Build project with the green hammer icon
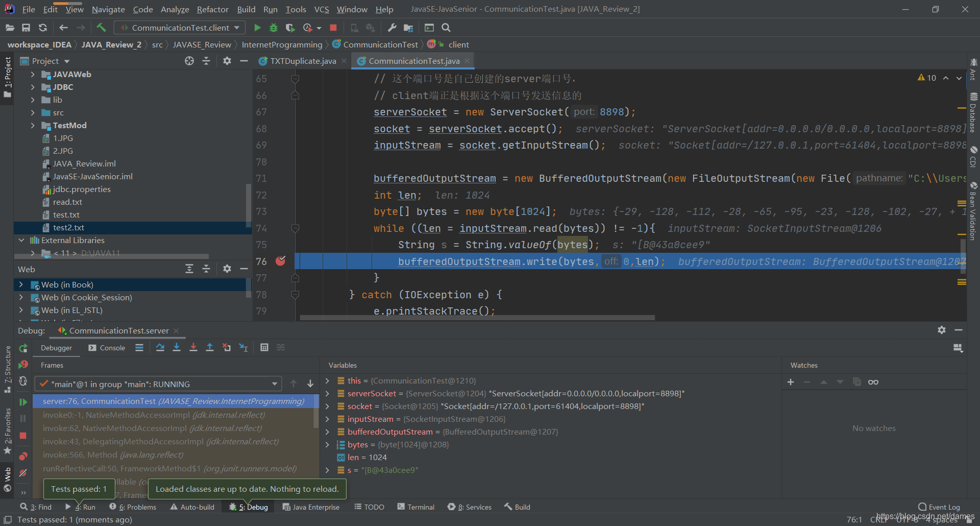 [101, 28]
